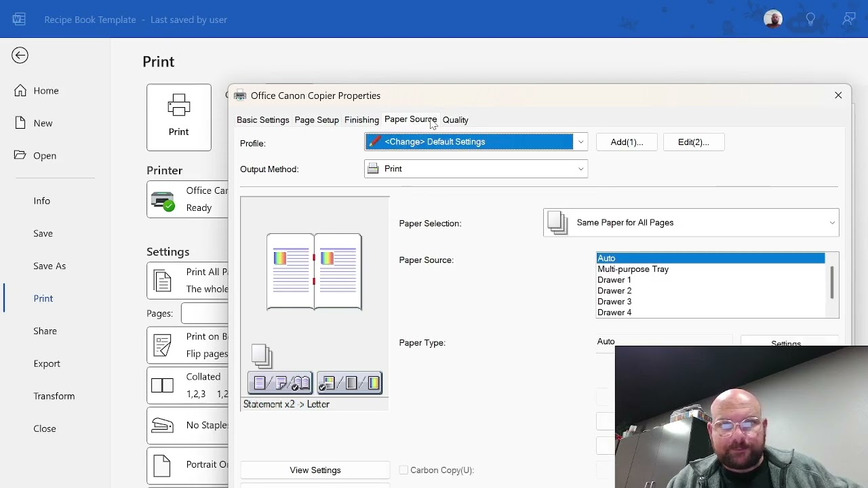
Task: Open the Office Canon printer selector dropdown
Action: click(188, 200)
